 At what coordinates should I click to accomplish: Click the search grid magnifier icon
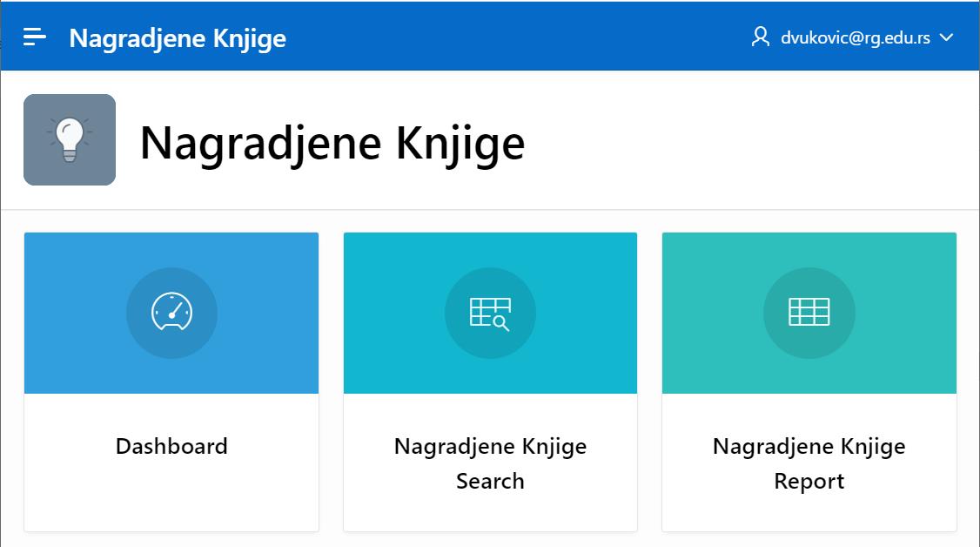490,313
